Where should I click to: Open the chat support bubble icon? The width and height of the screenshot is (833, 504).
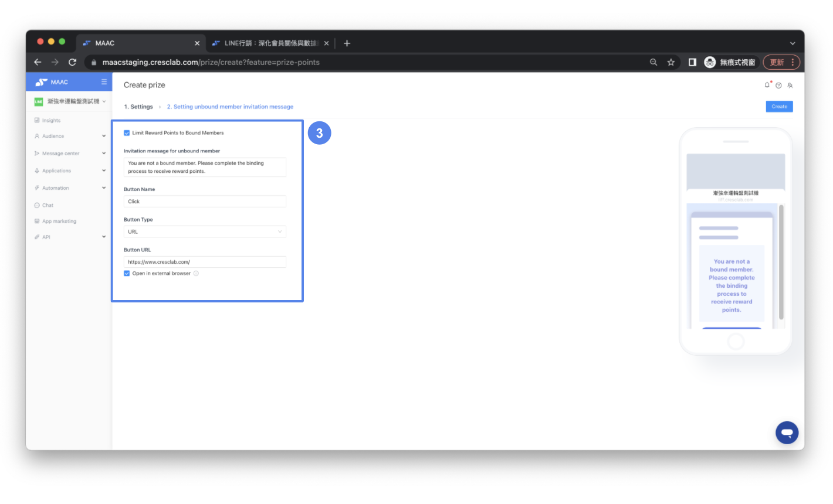(787, 433)
